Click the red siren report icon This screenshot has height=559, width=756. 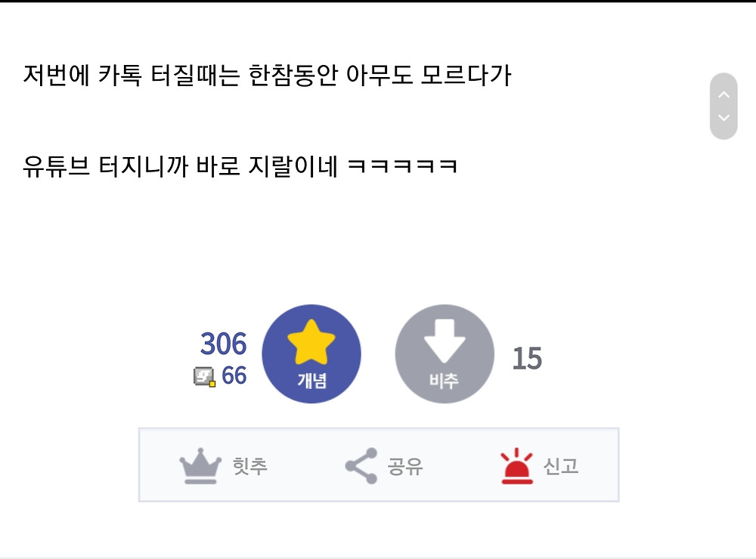pos(517,466)
